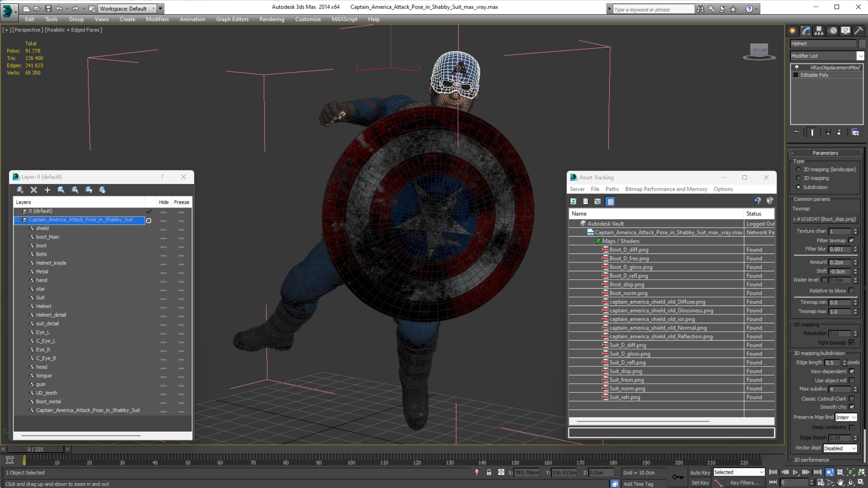Open the Preserve Map Bnd dropdown
This screenshot has width=868, height=488.
point(846,417)
